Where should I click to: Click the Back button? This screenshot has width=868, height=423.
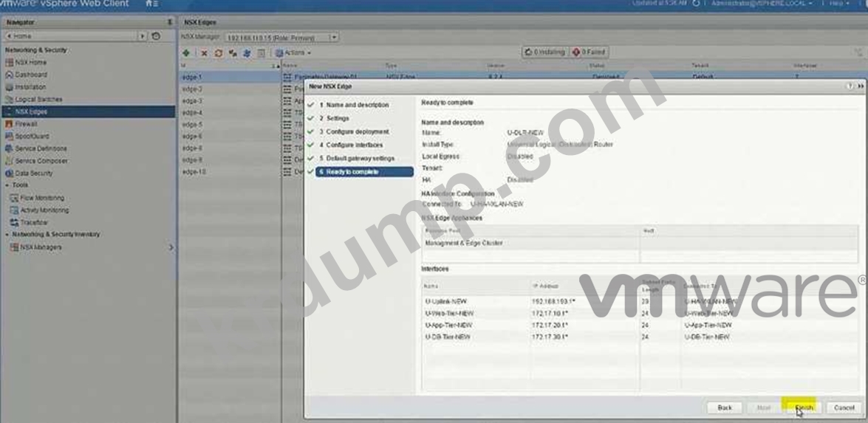coord(725,407)
